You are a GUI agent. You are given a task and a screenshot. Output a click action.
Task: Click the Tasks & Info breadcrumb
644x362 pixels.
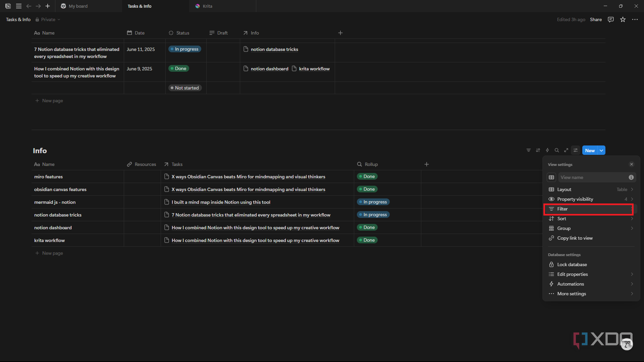tap(18, 19)
